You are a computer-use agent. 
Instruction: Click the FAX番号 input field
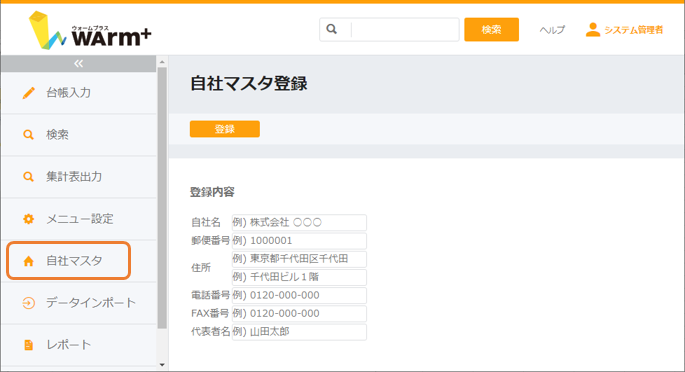click(299, 313)
